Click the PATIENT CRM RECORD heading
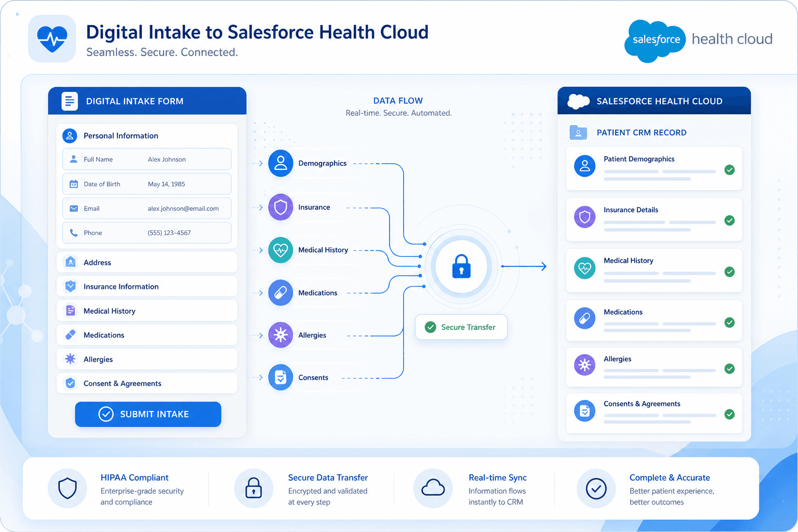Image resolution: width=798 pixels, height=532 pixels. click(x=642, y=132)
